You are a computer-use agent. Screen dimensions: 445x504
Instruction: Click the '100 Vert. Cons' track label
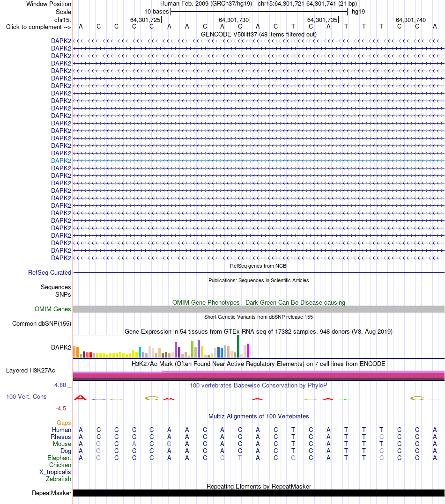tap(26, 397)
